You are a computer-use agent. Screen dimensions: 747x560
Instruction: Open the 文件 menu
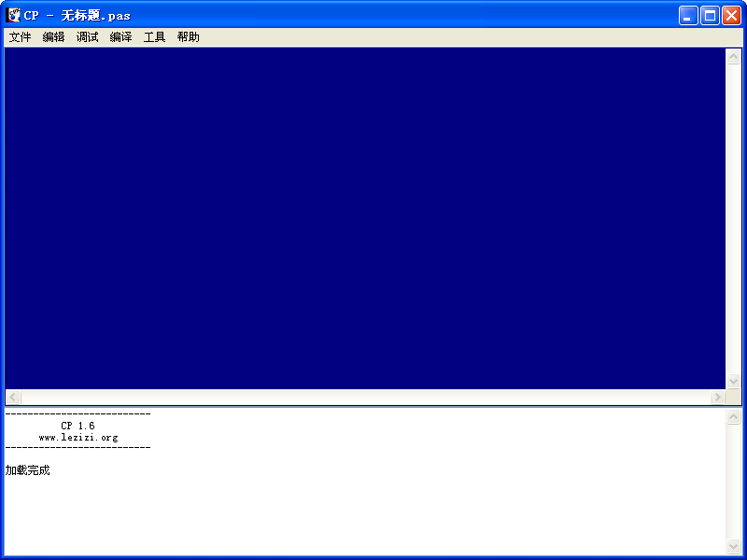click(21, 37)
